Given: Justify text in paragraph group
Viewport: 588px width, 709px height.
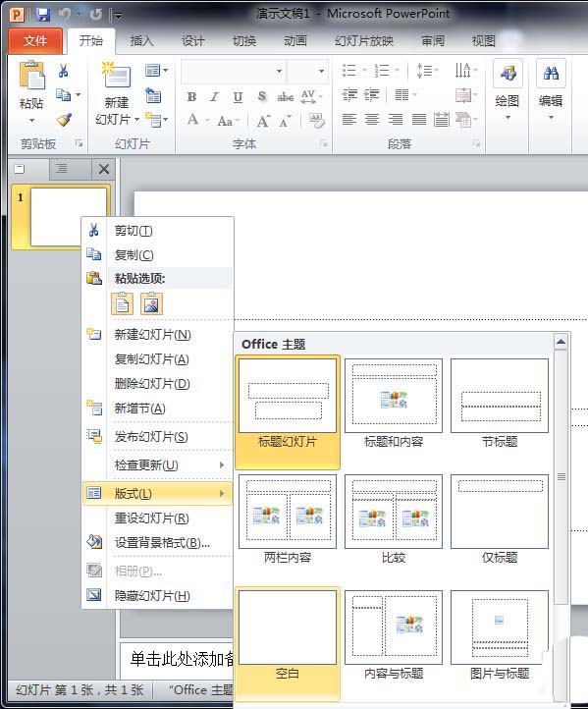Looking at the screenshot, I should 419,120.
